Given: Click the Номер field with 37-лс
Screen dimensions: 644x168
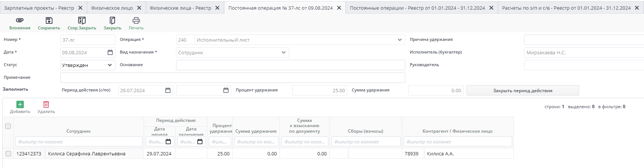Looking at the screenshot, I should pos(88,40).
